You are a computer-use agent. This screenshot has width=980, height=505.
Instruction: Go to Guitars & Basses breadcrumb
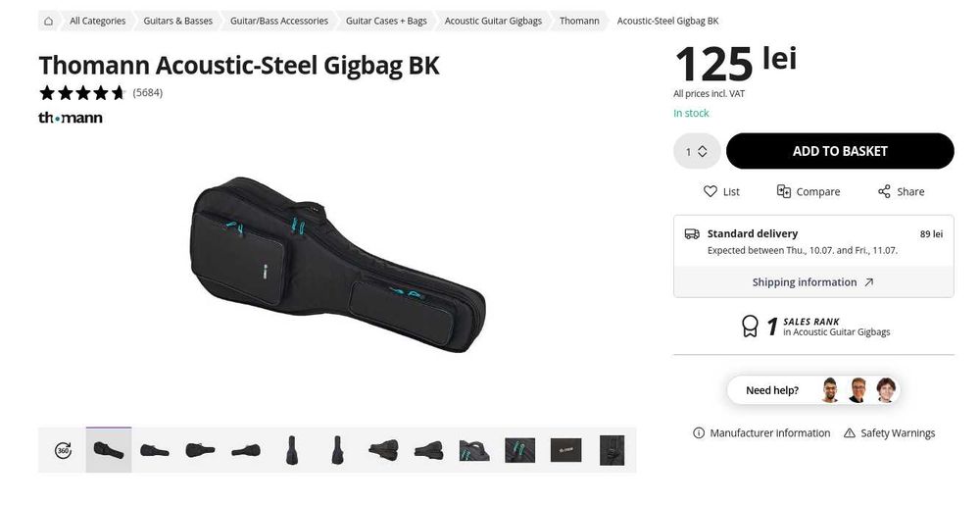click(x=177, y=21)
